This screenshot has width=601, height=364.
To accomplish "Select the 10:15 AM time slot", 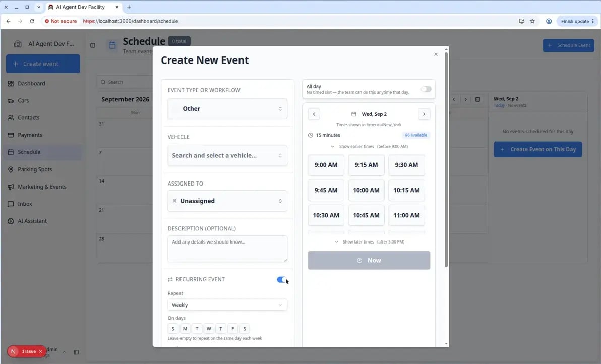I will [x=406, y=191].
